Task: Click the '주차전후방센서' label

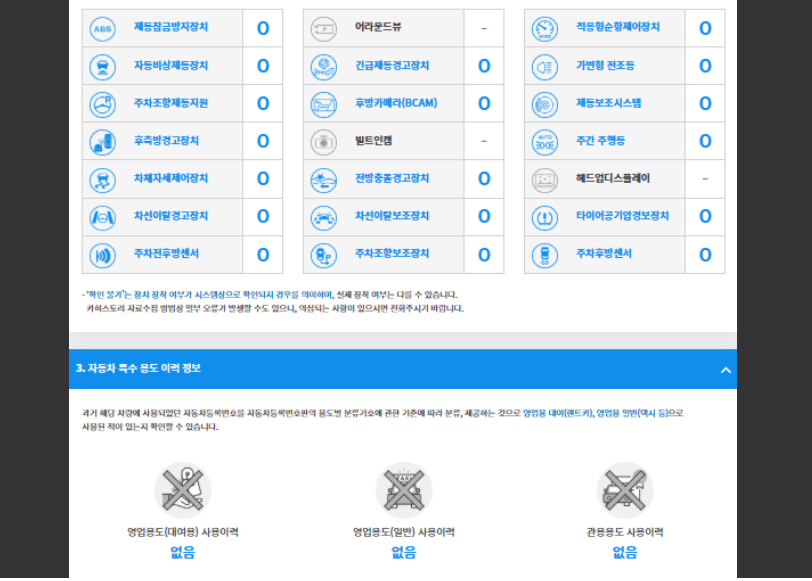Action: coord(166,254)
